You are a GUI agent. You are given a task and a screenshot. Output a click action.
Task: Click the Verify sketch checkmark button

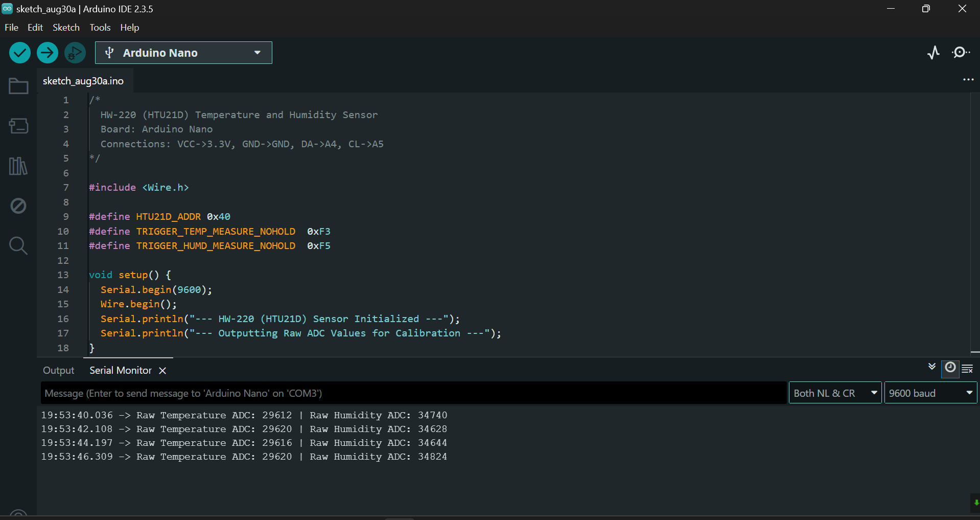[20, 53]
